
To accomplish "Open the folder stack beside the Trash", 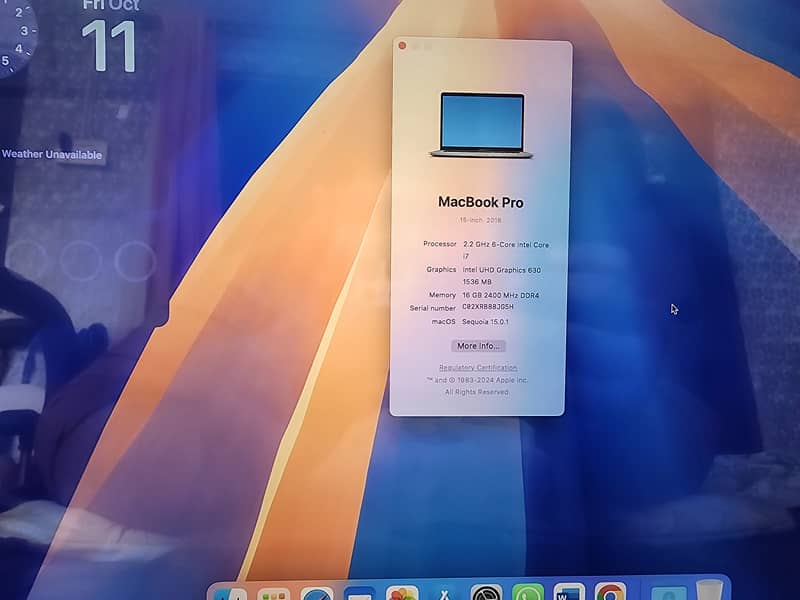I will point(668,592).
